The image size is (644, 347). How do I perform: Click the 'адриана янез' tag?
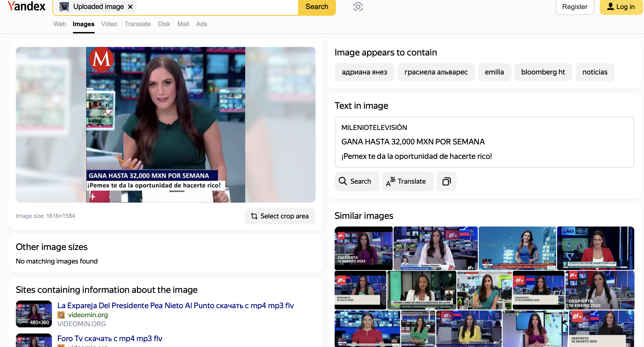pyautogui.click(x=364, y=72)
